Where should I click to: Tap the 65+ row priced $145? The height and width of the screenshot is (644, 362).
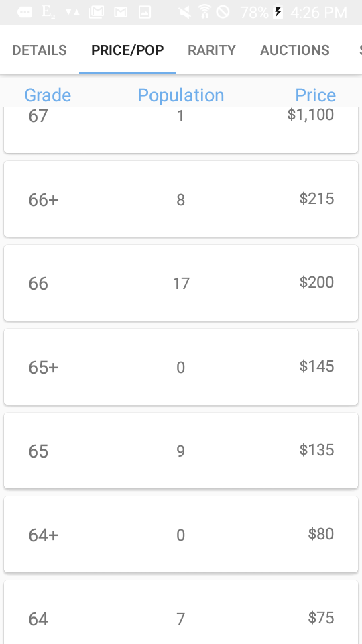(181, 366)
